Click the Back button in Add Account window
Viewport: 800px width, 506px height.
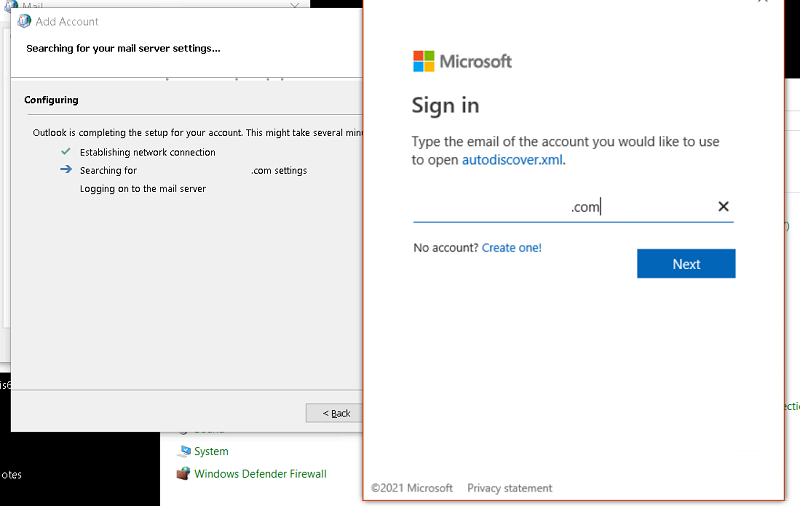tap(336, 413)
